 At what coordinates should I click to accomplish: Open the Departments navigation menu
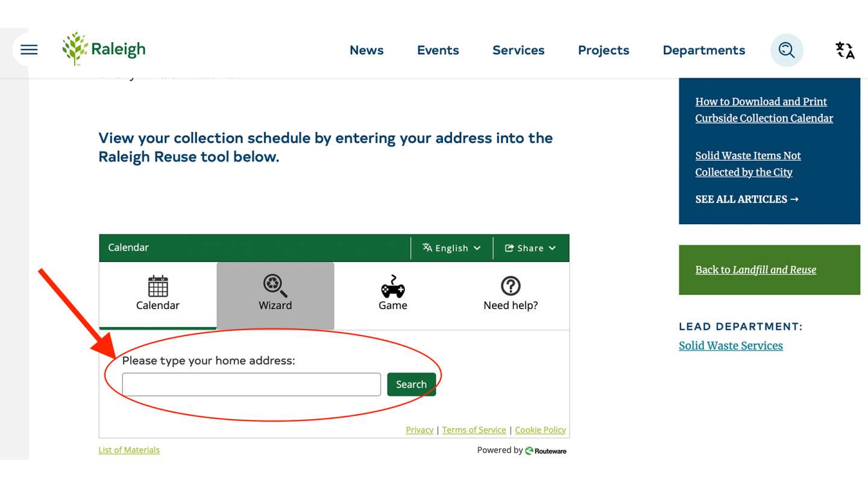703,50
